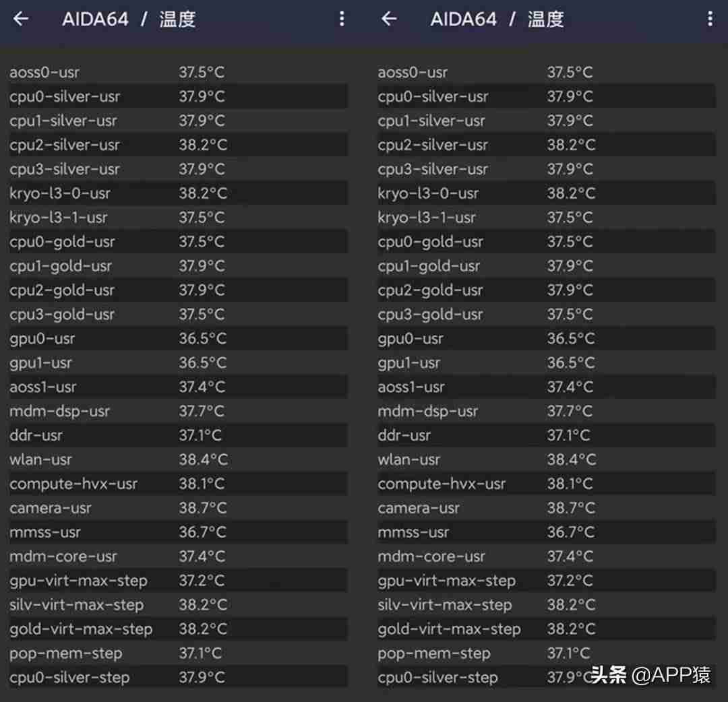Select mdm-core-usr row in right panel
728x702 pixels.
546,556
